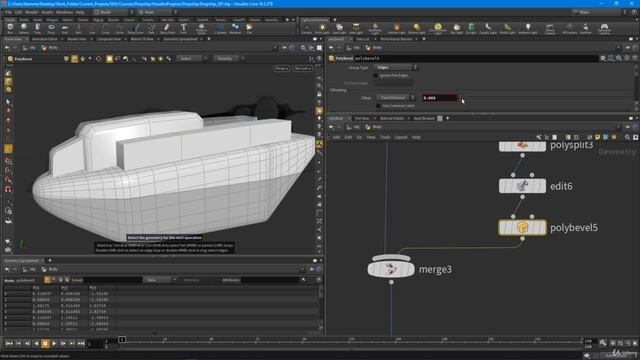
Task: Open parameter gear menu for polybevel5
Action: (603, 58)
